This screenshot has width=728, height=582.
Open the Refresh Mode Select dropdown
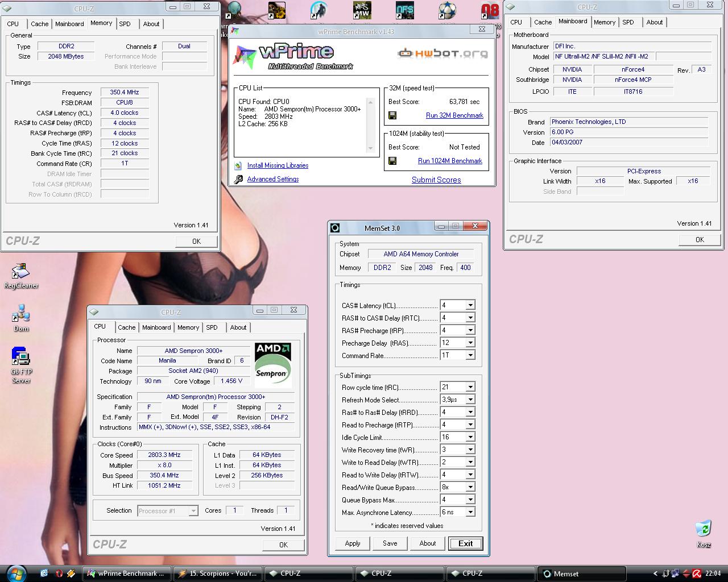coord(470,400)
